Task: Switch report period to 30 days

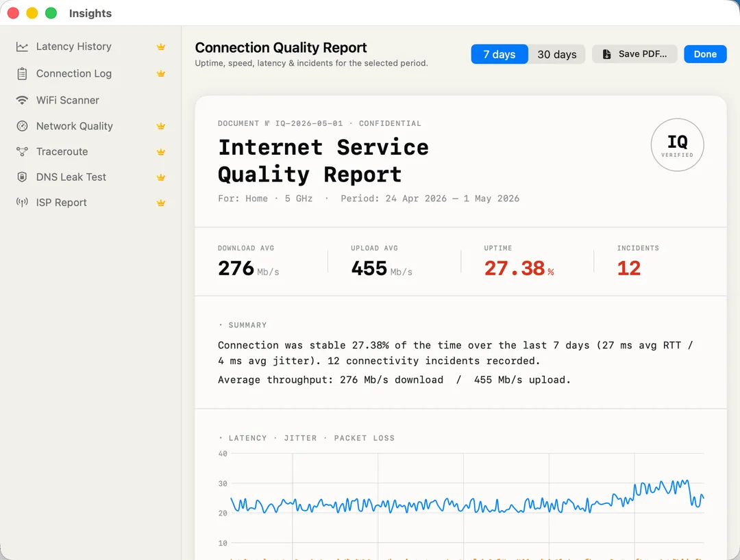Action: 557,54
